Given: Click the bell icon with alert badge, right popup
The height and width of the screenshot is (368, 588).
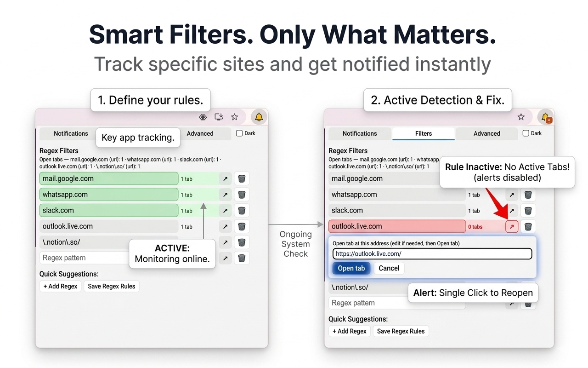Looking at the screenshot, I should pyautogui.click(x=546, y=118).
